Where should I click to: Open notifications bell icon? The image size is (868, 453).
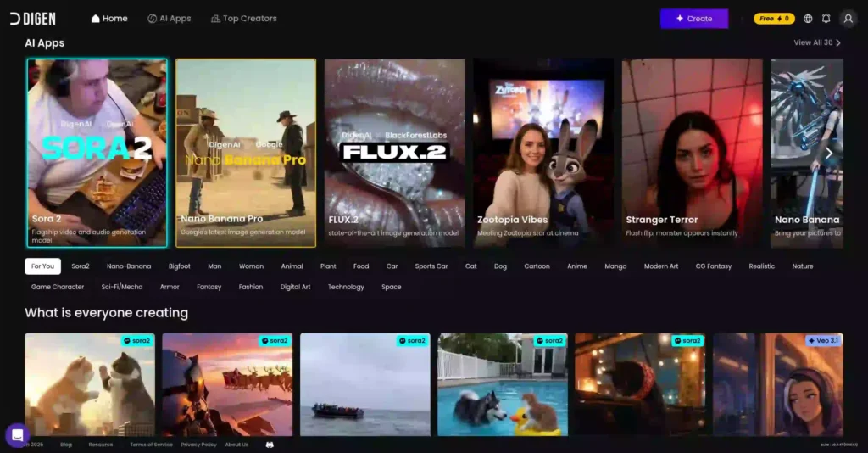[x=826, y=19]
